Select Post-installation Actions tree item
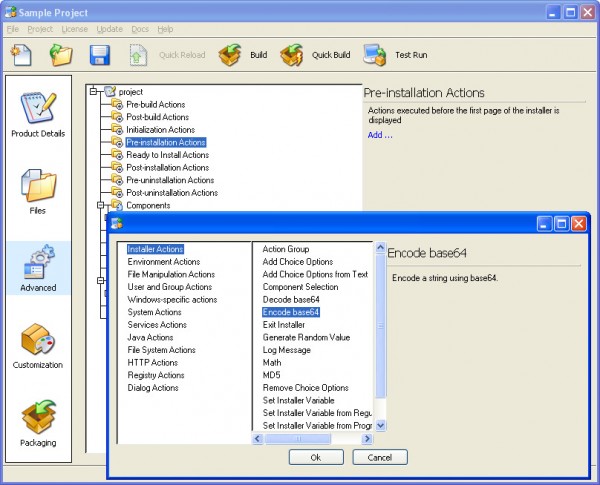The width and height of the screenshot is (600, 485). (167, 168)
